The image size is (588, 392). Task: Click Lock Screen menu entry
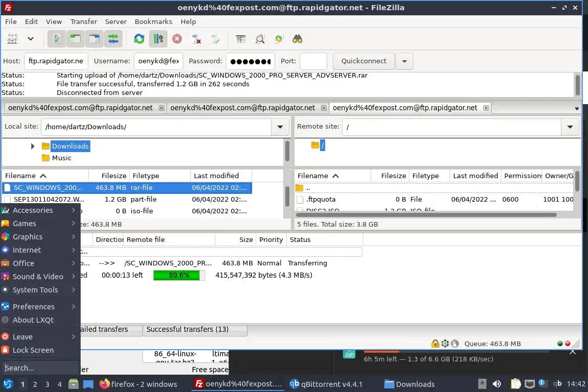pyautogui.click(x=40, y=350)
